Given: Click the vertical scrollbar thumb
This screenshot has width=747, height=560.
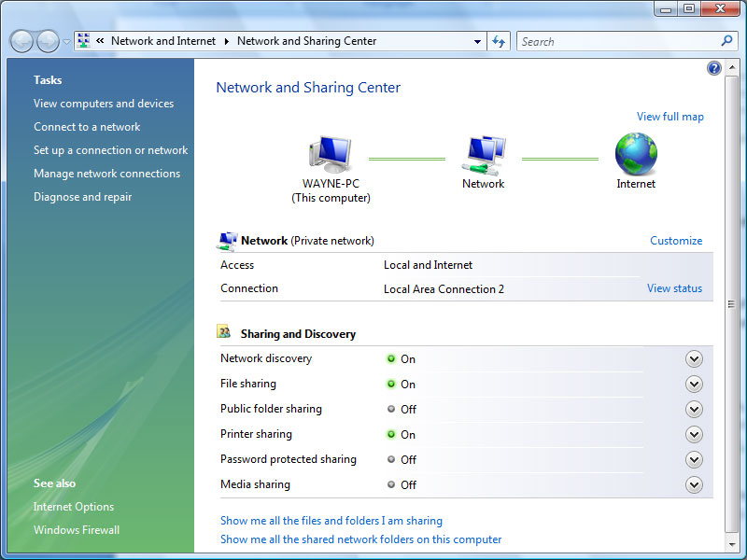Looking at the screenshot, I should (x=731, y=304).
